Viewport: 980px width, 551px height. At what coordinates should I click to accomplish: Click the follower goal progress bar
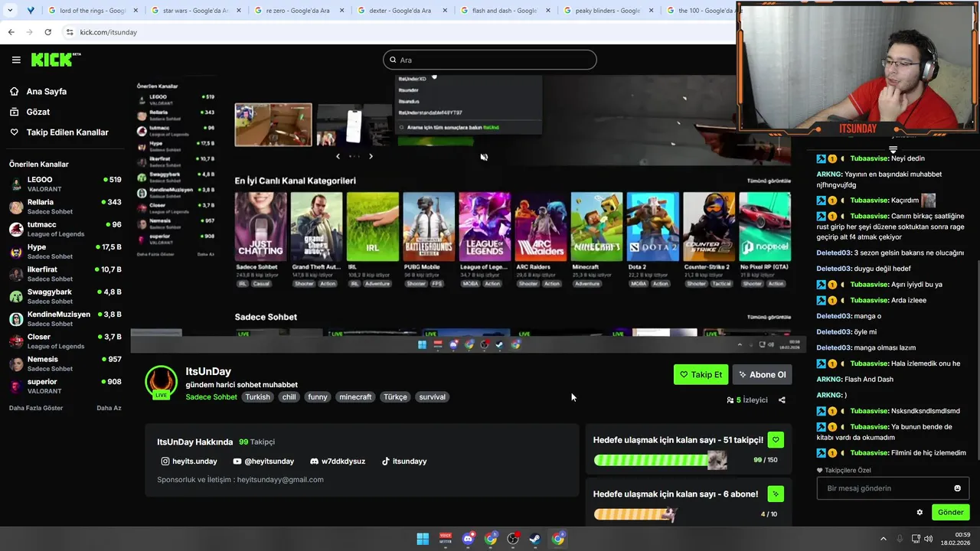(660, 460)
